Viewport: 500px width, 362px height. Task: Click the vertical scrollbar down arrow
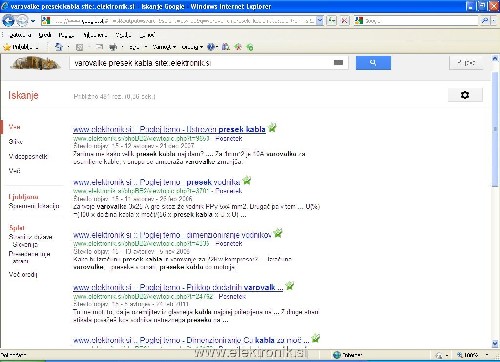click(x=495, y=343)
